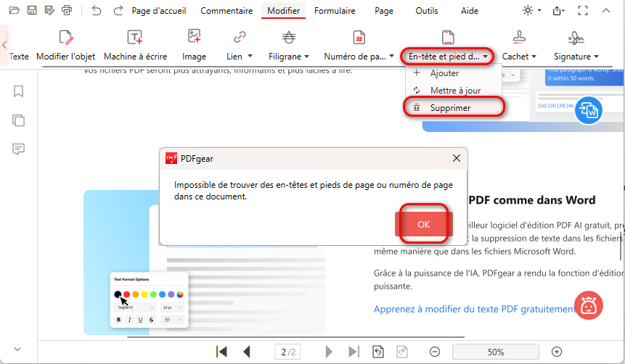Click the 50% zoom level field

click(x=496, y=352)
